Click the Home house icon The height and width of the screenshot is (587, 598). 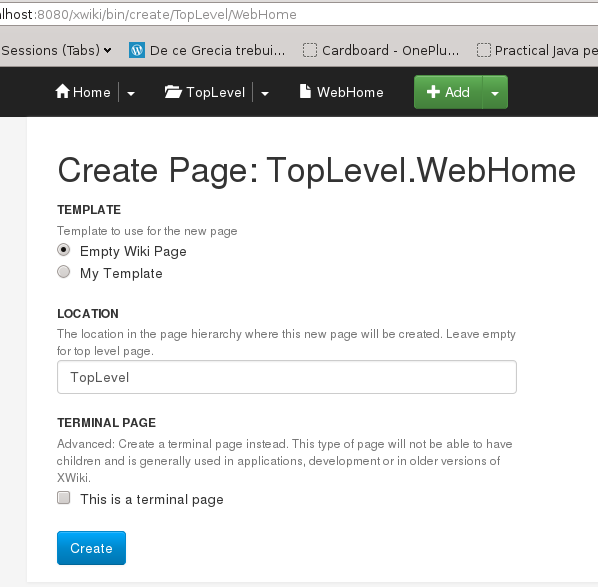coord(63,92)
